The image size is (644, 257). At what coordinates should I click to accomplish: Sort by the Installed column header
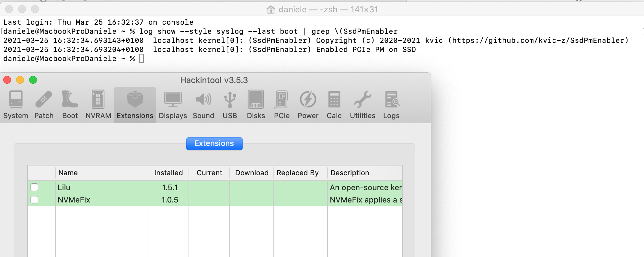(168, 173)
